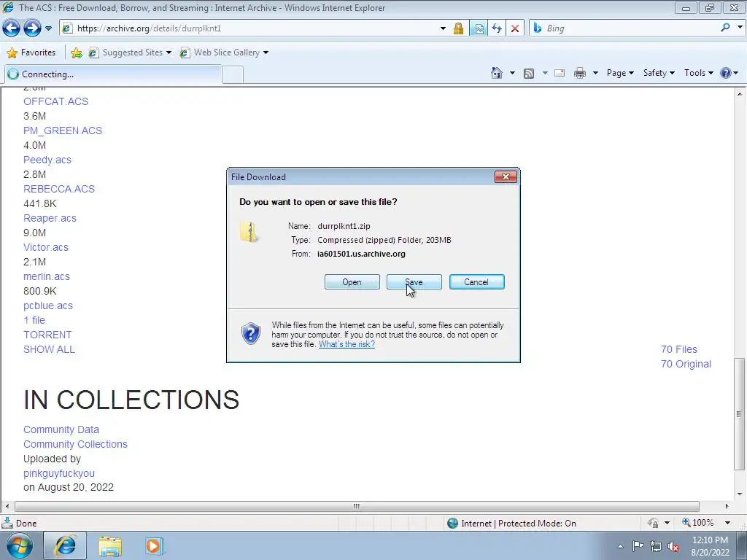Click the SHOW ALL link
Viewport: 747px width, 560px height.
(x=49, y=349)
